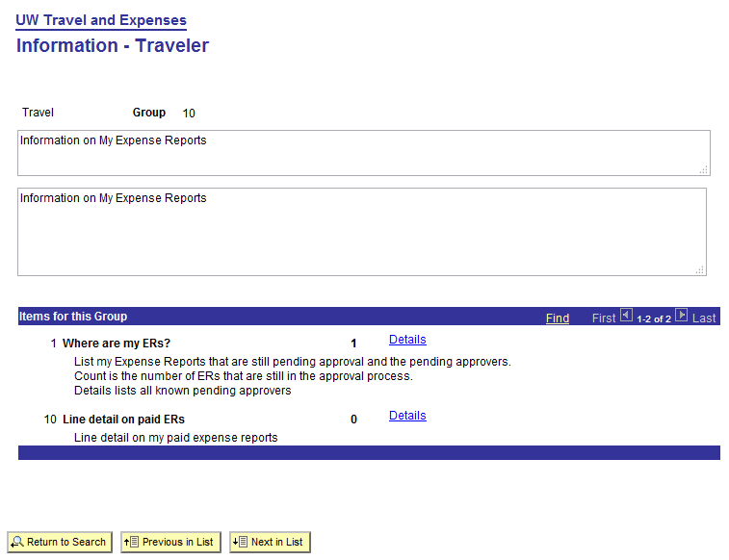729x560 pixels.
Task: Open the UW Travel and Expenses link
Action: pos(101,20)
